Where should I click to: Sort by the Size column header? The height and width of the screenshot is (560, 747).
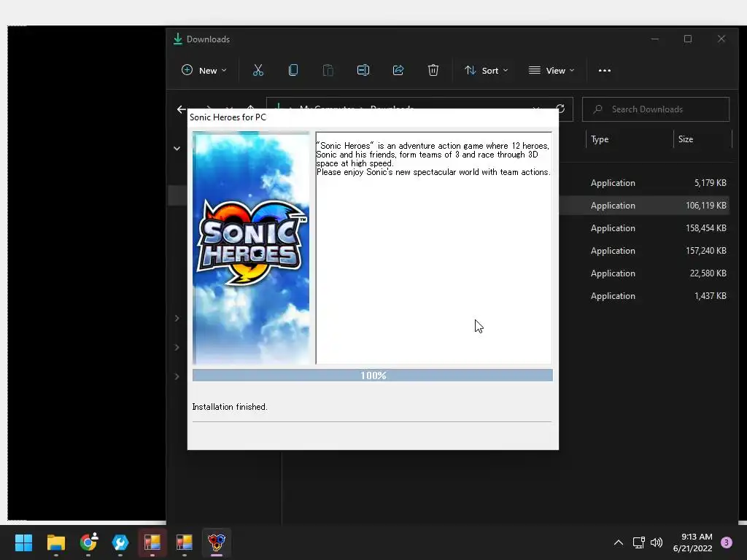tap(703, 139)
